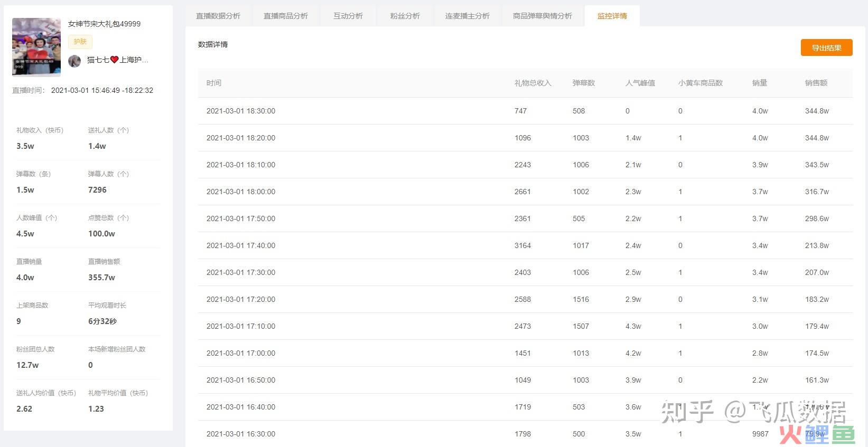Click the 人气峰值 column header
The width and height of the screenshot is (868, 447).
point(640,83)
